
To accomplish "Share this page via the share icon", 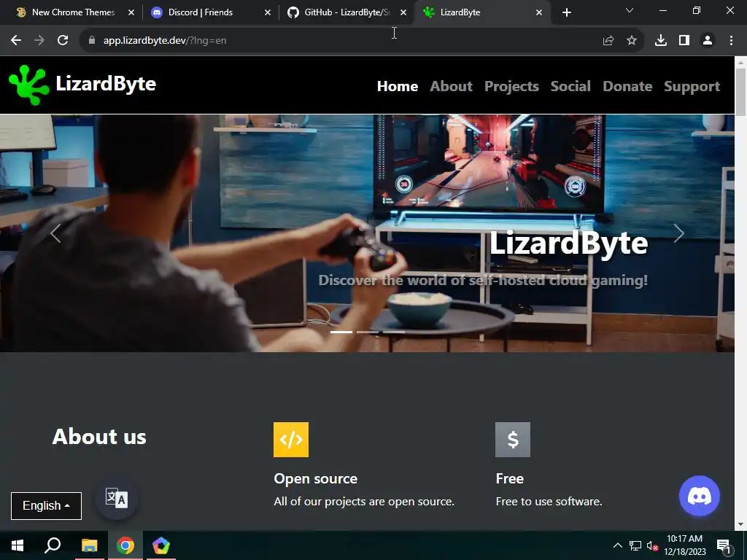I will (608, 41).
